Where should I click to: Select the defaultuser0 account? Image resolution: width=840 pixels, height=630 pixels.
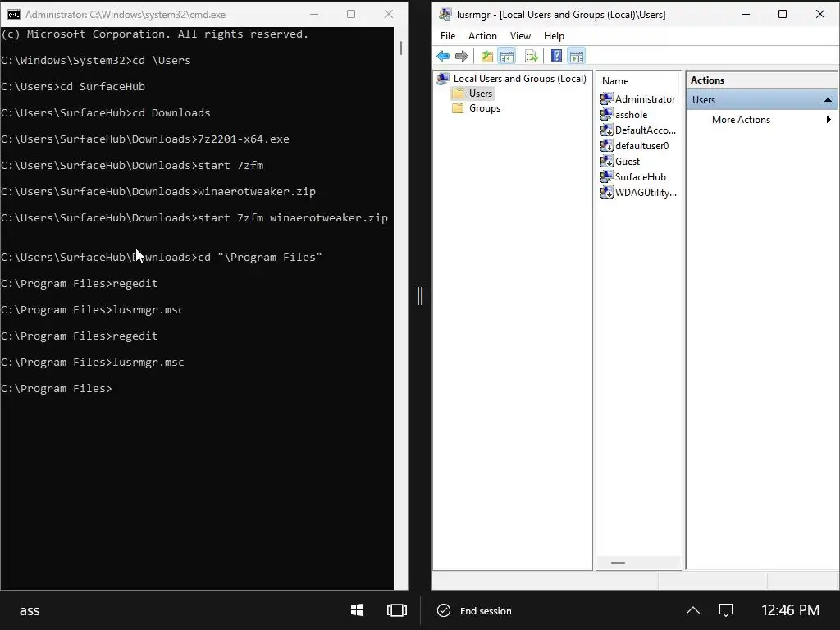(x=635, y=146)
